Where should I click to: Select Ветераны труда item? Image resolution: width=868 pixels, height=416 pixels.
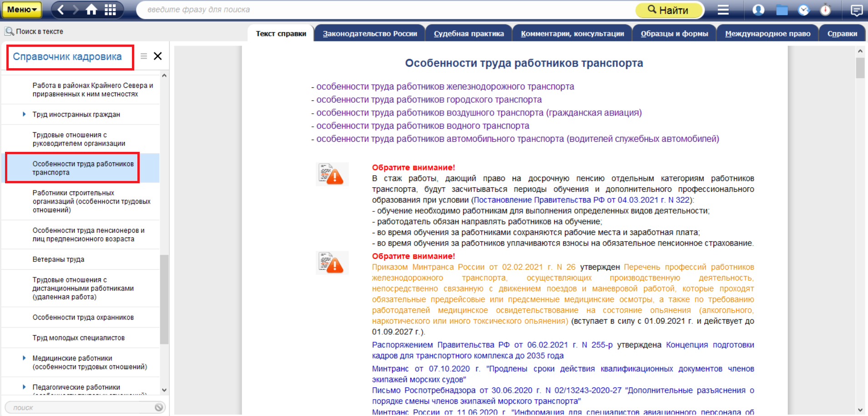[81, 259]
